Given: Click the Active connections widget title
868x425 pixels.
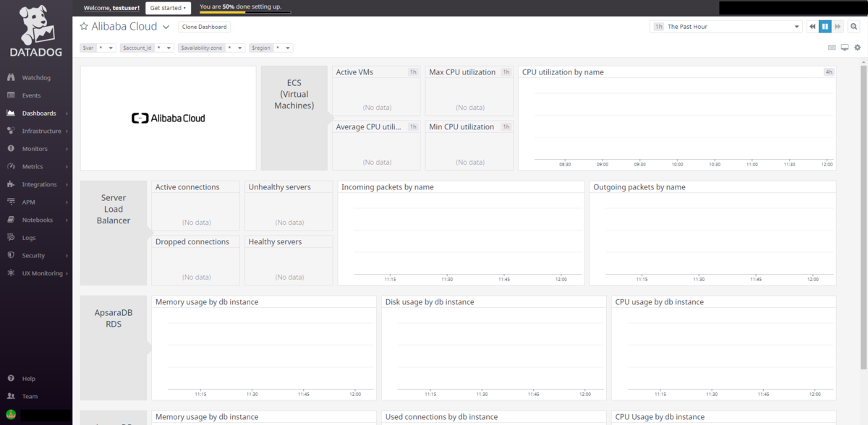Looking at the screenshot, I should (x=187, y=187).
